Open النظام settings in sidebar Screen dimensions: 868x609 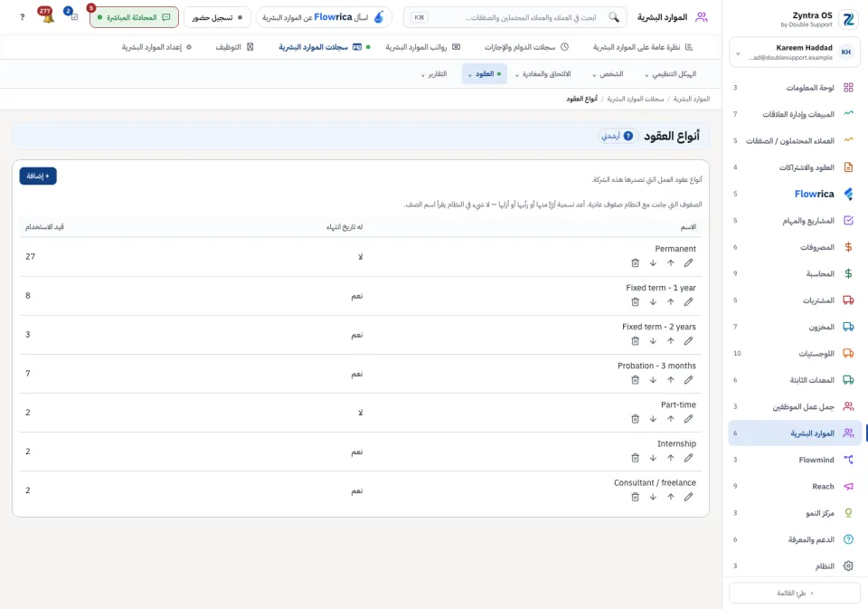click(794, 566)
